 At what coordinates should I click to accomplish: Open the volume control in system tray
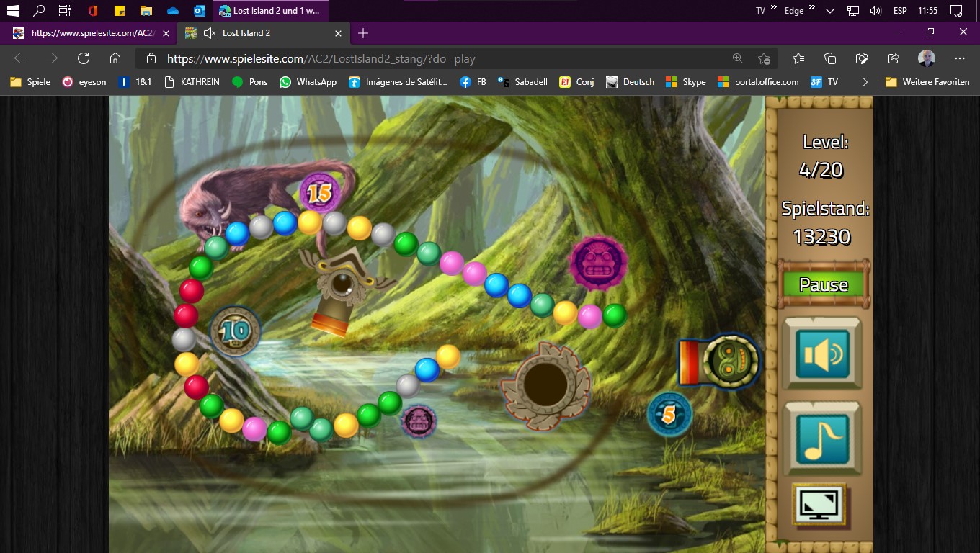(x=876, y=11)
